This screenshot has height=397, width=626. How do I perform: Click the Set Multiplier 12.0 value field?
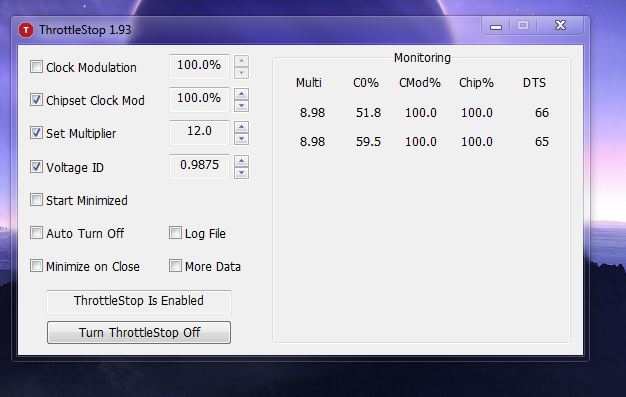199,132
